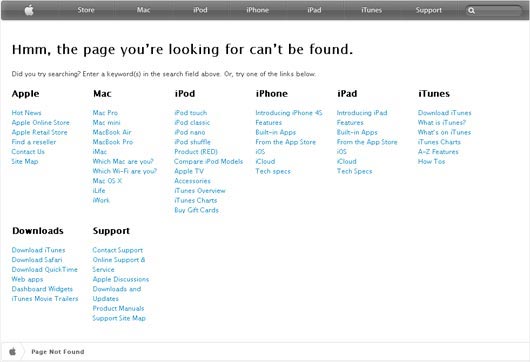Click the Downloads and Updates link
530x362 pixels.
[x=117, y=294]
